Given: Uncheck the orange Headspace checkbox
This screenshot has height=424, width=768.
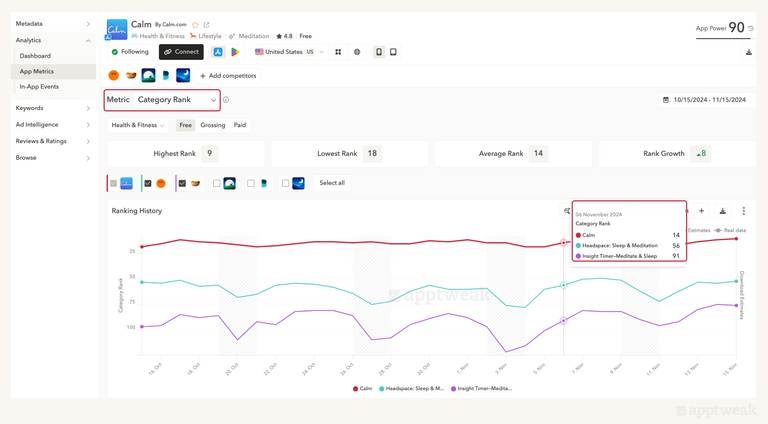Looking at the screenshot, I should (x=148, y=183).
